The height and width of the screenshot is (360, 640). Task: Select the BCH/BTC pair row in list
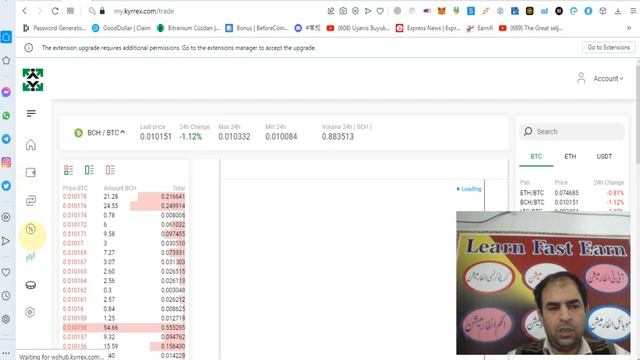[572, 202]
